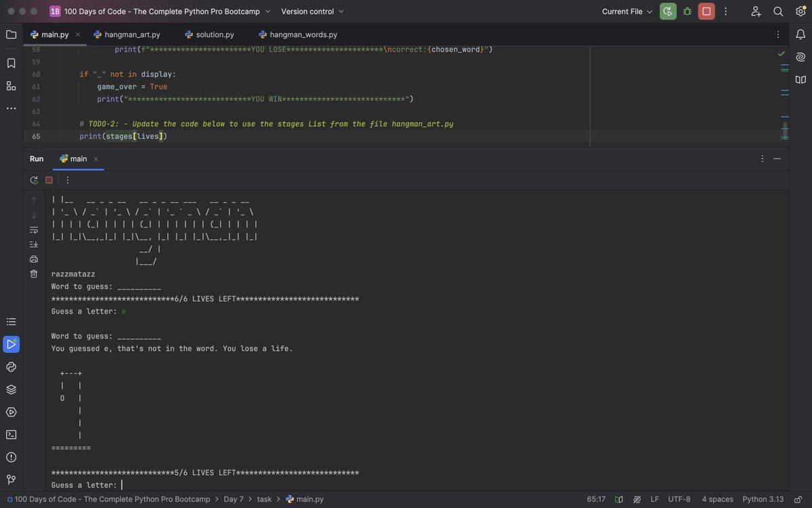
Task: Change the LF line separator
Action: [x=654, y=499]
